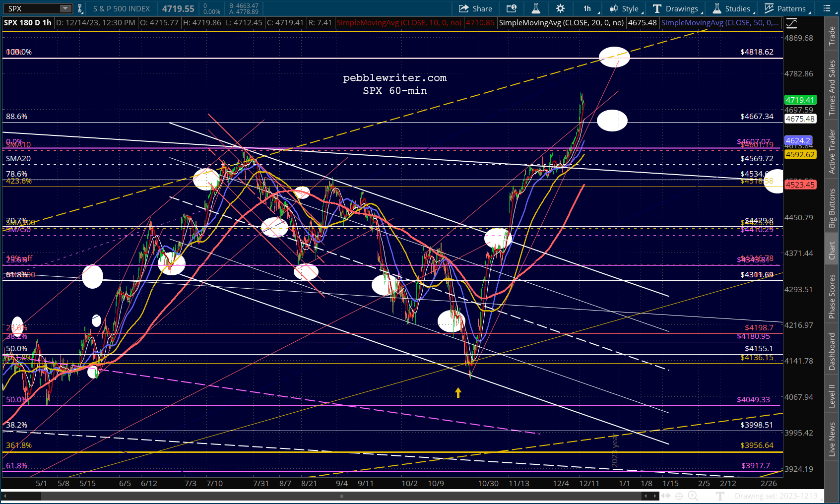Click the expand horizontal arrows icon

point(666,496)
